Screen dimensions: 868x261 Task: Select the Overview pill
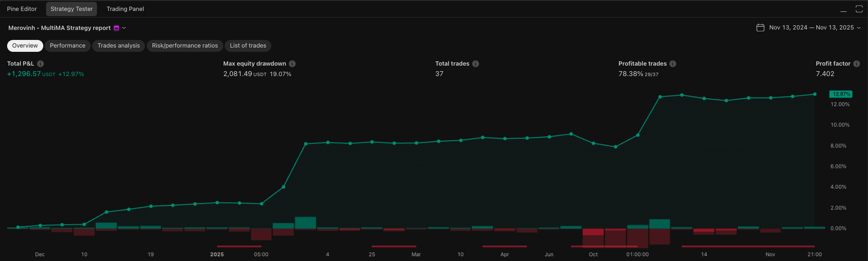[25, 46]
